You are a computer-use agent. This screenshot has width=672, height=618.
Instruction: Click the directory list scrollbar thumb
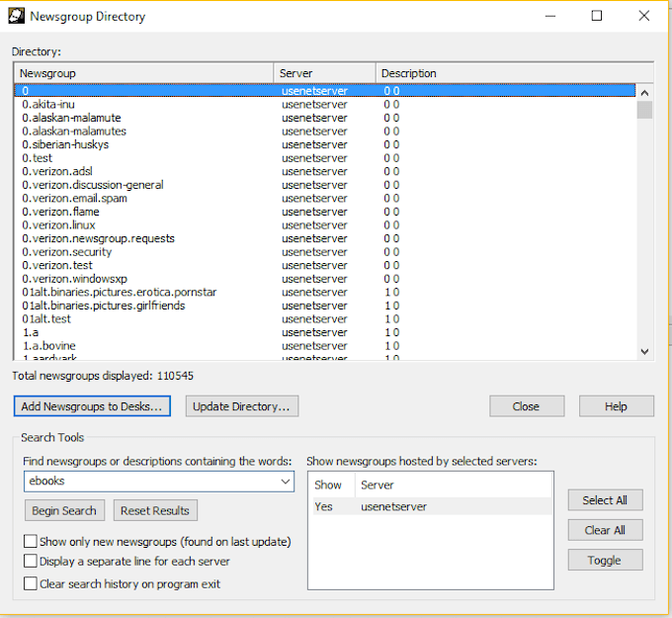(644, 110)
